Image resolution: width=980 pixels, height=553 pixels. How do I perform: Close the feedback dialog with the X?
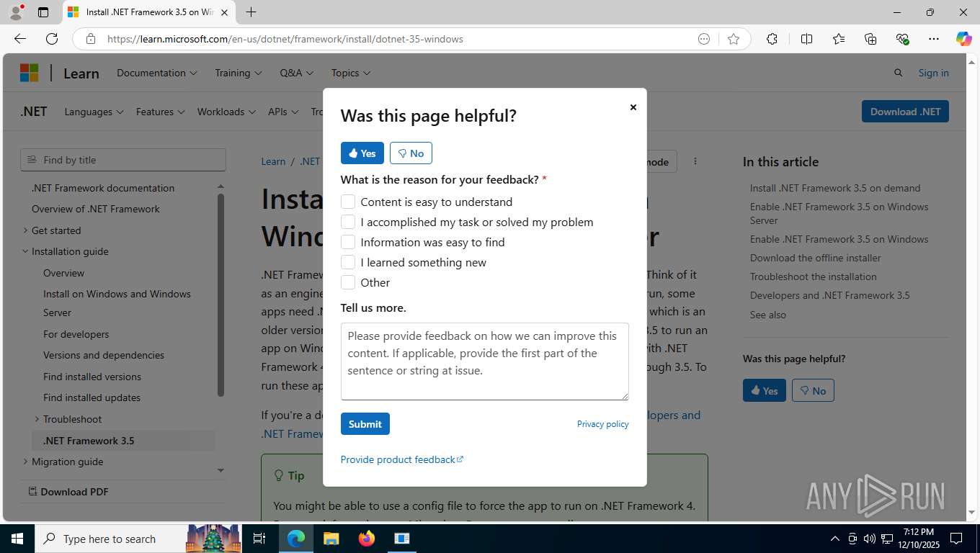click(x=633, y=107)
